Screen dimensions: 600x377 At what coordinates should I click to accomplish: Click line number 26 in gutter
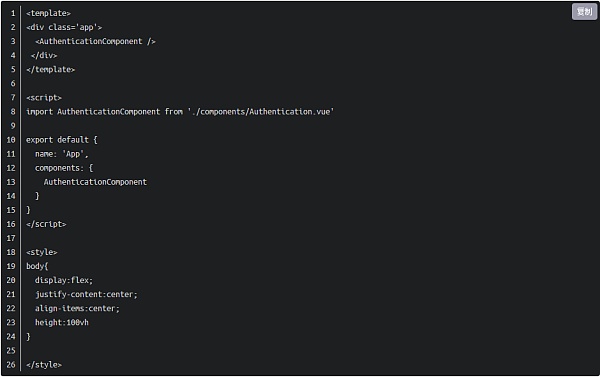11,365
